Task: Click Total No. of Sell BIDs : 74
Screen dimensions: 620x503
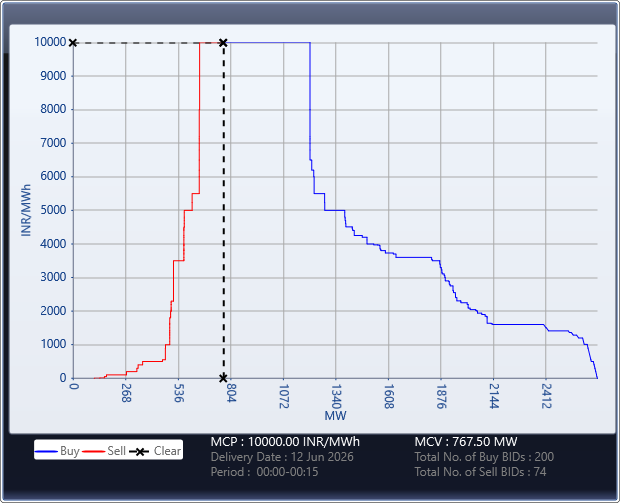Action: point(480,472)
